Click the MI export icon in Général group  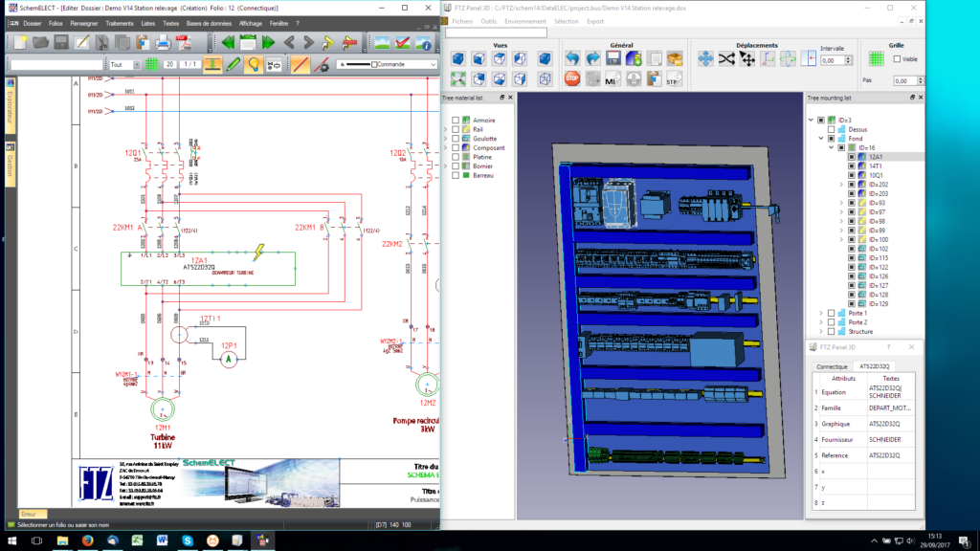pyautogui.click(x=613, y=78)
